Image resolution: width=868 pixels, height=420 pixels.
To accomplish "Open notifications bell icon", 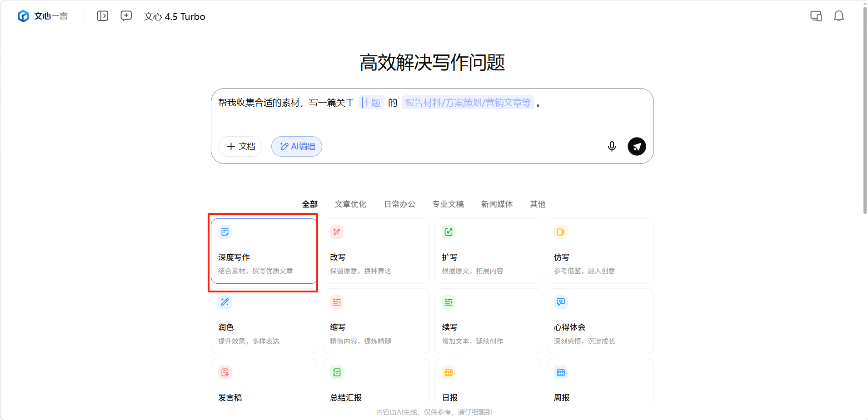I will click(x=839, y=16).
